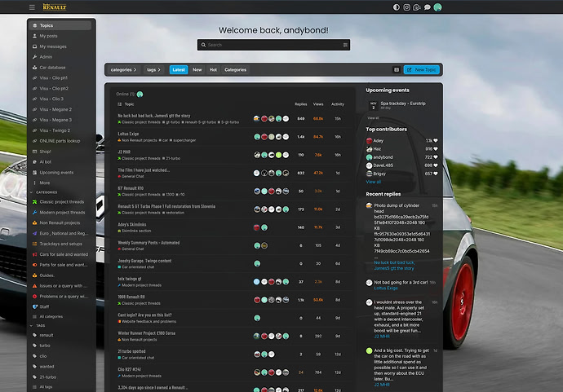Open Spa trackday - Eurotrip event

click(x=403, y=104)
